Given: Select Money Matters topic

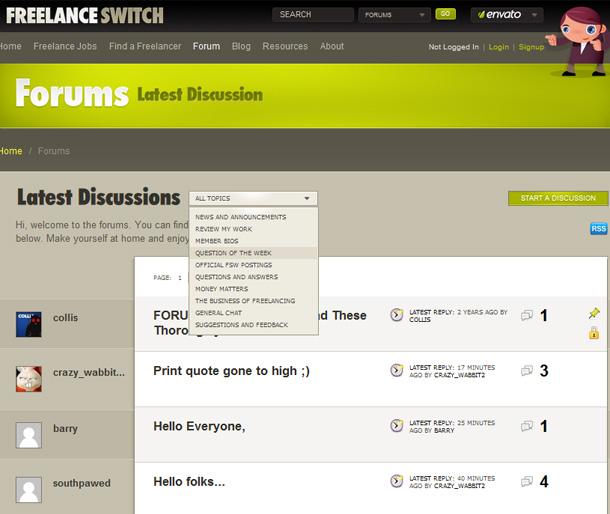Looking at the screenshot, I should pyautogui.click(x=221, y=289).
